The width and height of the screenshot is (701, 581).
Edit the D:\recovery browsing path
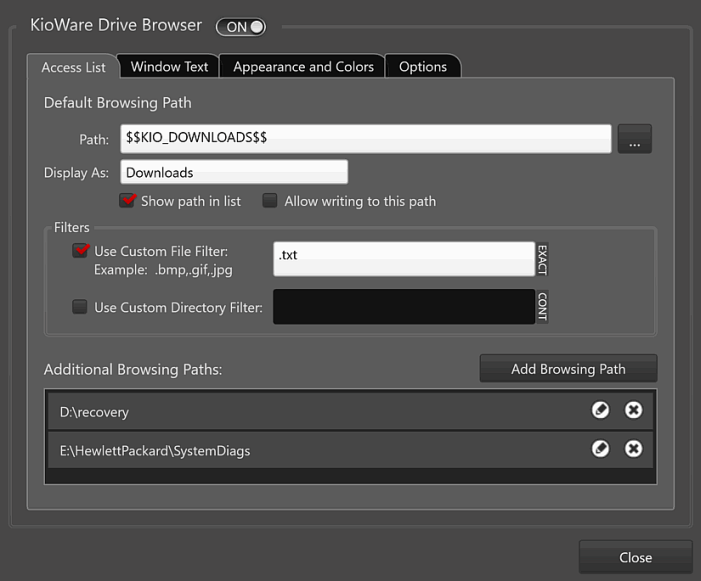[x=600, y=410]
